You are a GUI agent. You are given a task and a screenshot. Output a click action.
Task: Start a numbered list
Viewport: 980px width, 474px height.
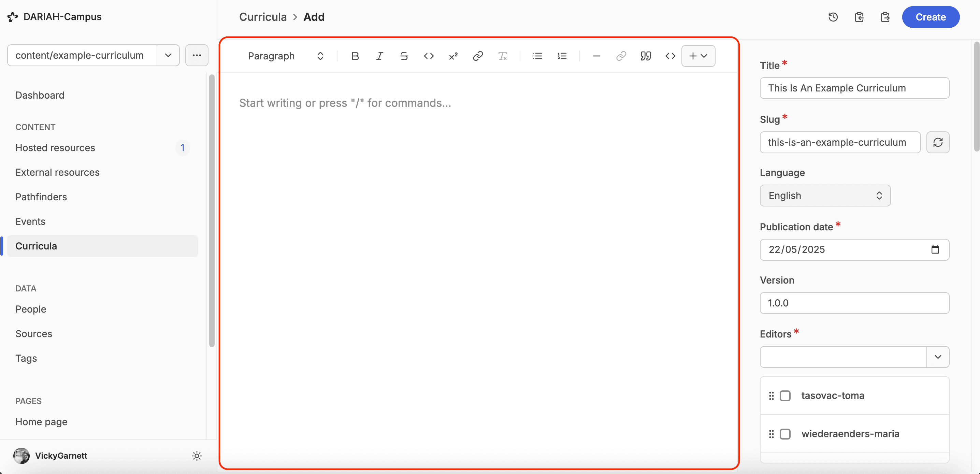tap(562, 56)
